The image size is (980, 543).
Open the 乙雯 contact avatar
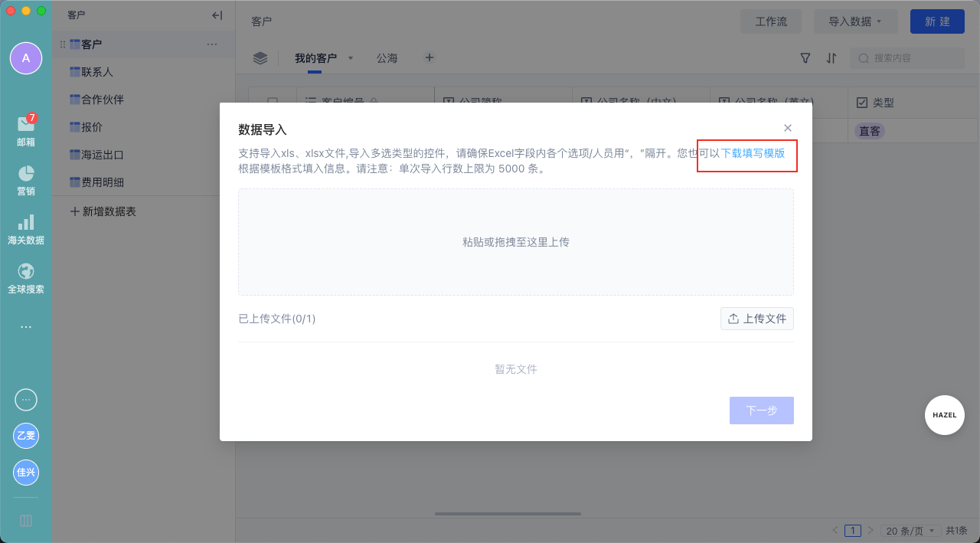(x=26, y=436)
